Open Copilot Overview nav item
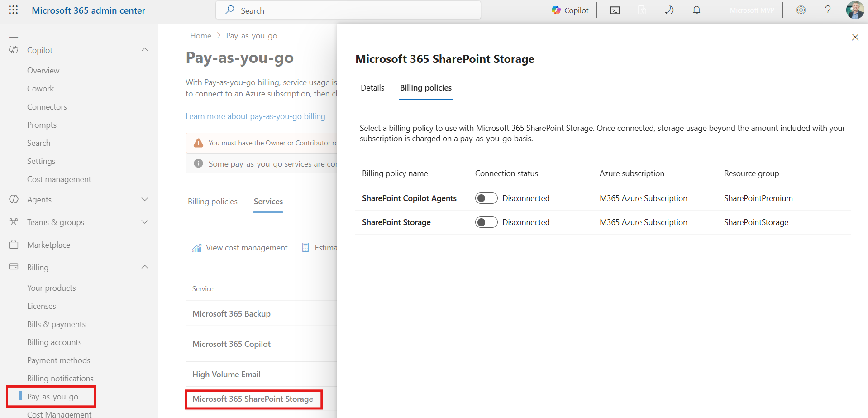 coord(43,71)
